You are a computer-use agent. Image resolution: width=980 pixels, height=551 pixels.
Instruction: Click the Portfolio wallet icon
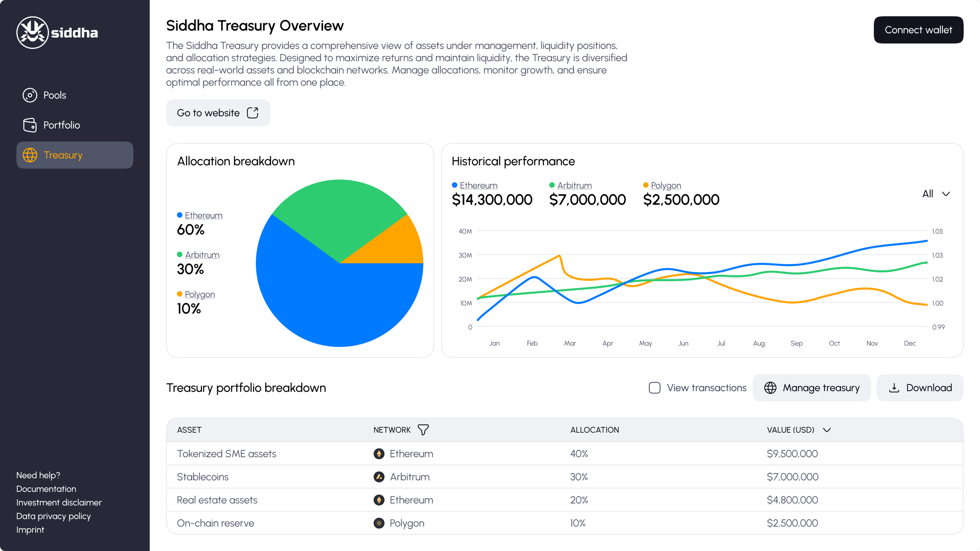point(30,125)
